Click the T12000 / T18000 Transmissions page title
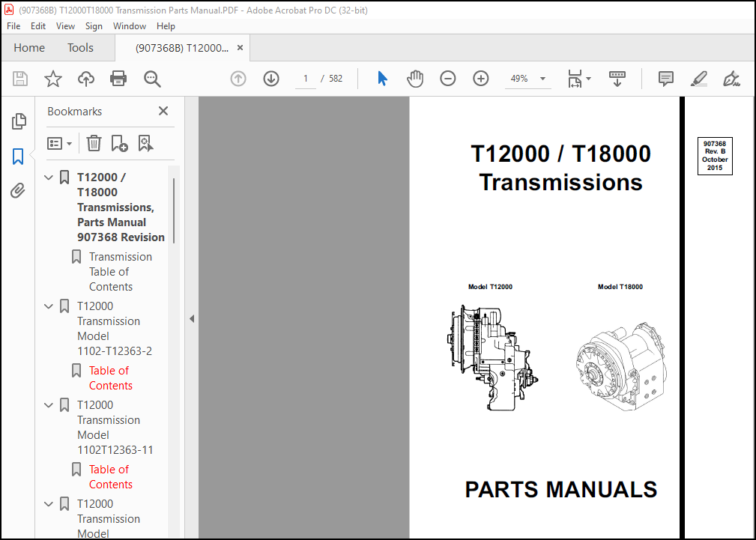The width and height of the screenshot is (756, 540). click(560, 168)
